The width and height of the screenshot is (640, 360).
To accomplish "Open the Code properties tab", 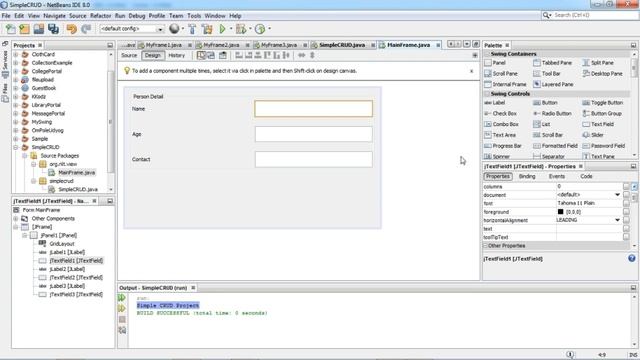I will coord(586,176).
